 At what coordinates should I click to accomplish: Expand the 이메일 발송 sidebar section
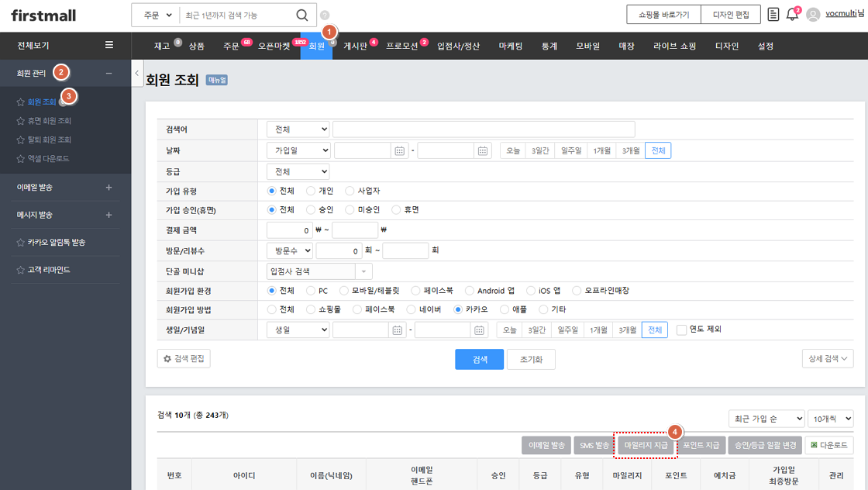(108, 188)
